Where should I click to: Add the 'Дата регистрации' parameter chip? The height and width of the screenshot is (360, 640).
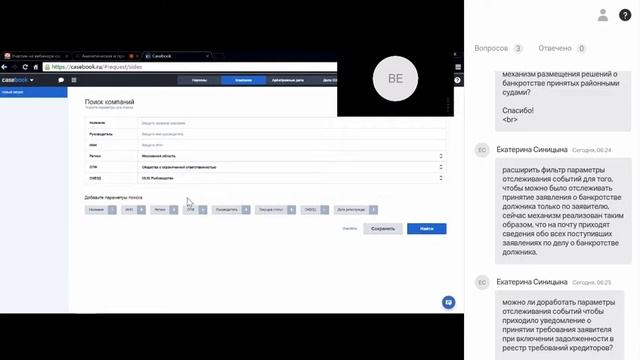coord(356,210)
